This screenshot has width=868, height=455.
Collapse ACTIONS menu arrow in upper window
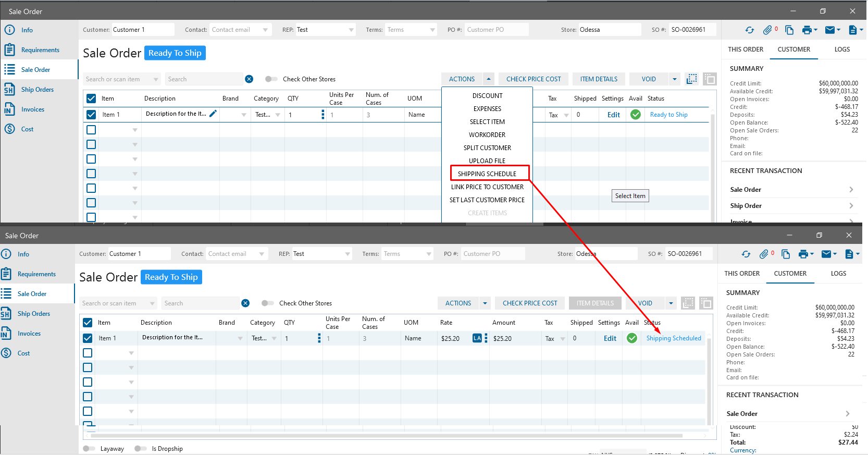pos(489,79)
